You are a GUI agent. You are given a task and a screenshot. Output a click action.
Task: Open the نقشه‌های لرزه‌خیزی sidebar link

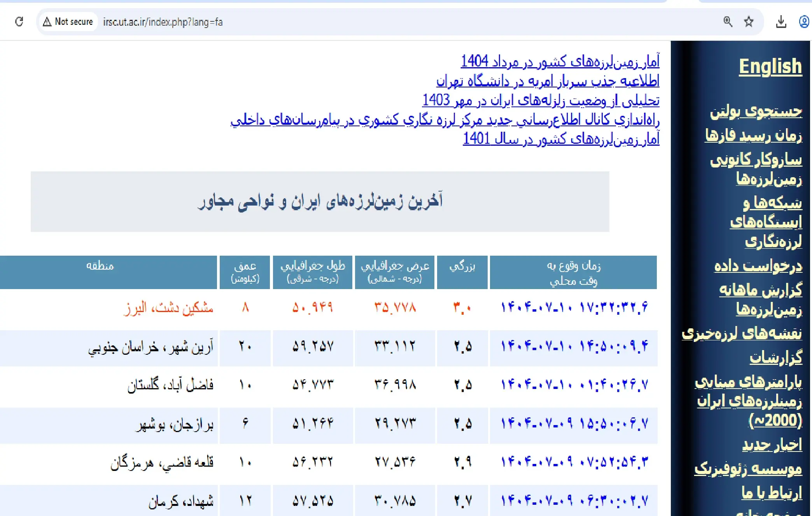[741, 333]
